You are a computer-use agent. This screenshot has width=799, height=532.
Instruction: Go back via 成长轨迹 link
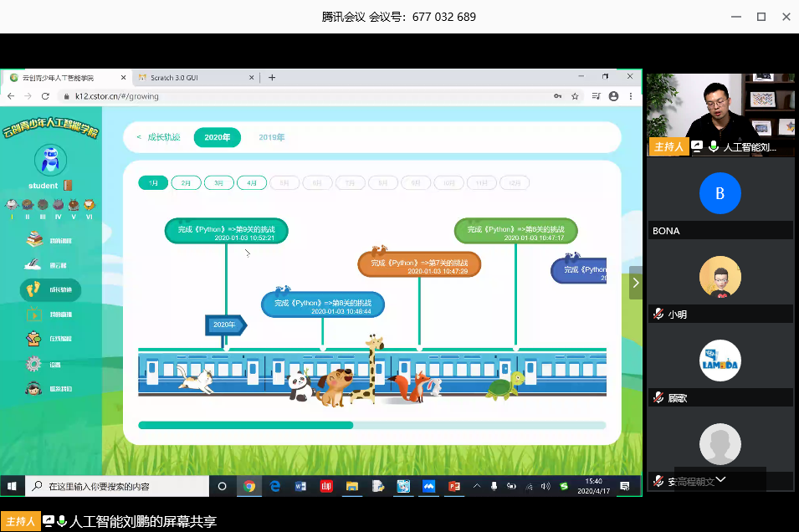[x=159, y=138]
